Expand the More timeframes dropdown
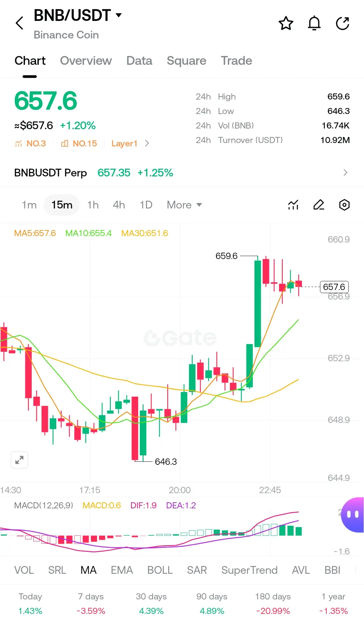The width and height of the screenshot is (364, 621). 184,205
